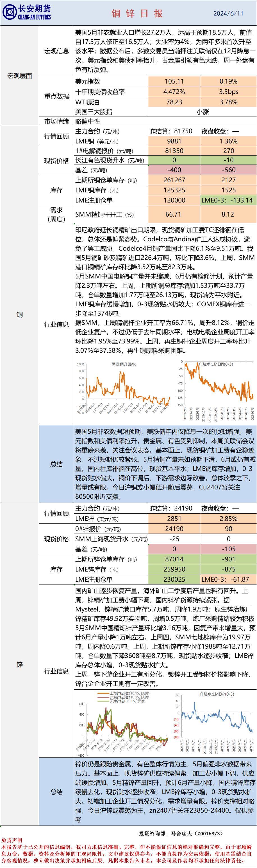
Task: Click the 免责声明 heading
Action: (x=12, y=840)
